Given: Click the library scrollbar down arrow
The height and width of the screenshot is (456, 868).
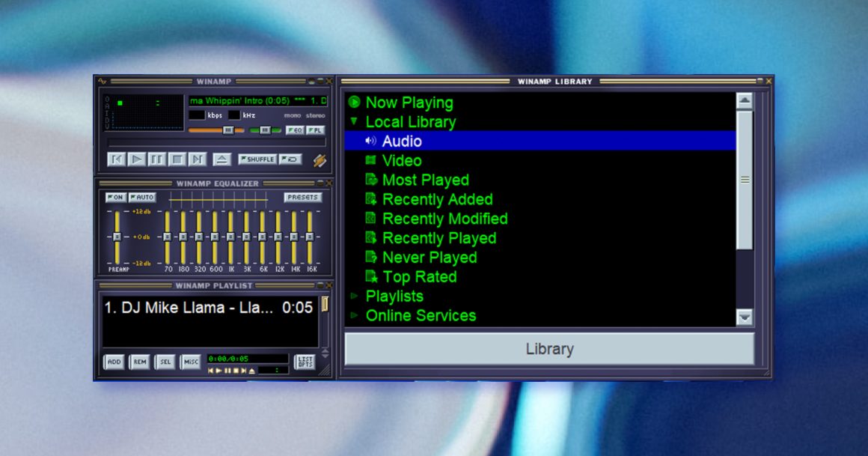Looking at the screenshot, I should click(744, 317).
